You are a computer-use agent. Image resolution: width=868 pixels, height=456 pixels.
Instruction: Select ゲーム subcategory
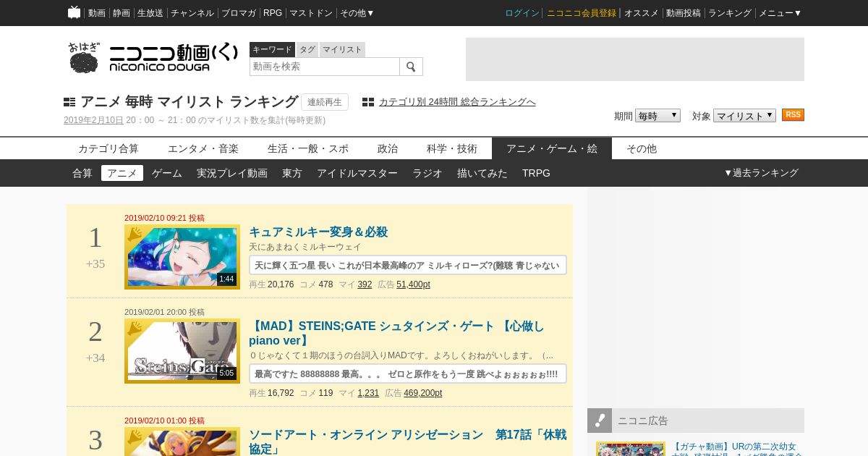[x=167, y=173]
